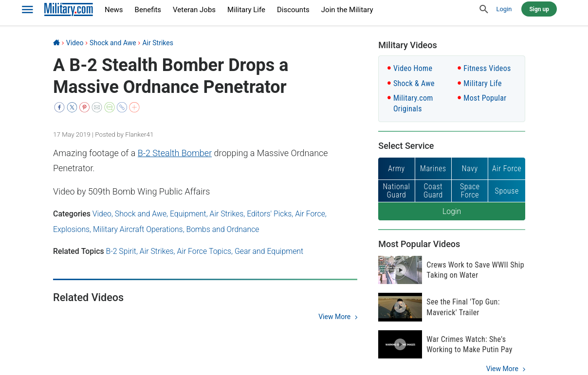
Task: Open Air Force Topics related topic
Action: pyautogui.click(x=204, y=251)
